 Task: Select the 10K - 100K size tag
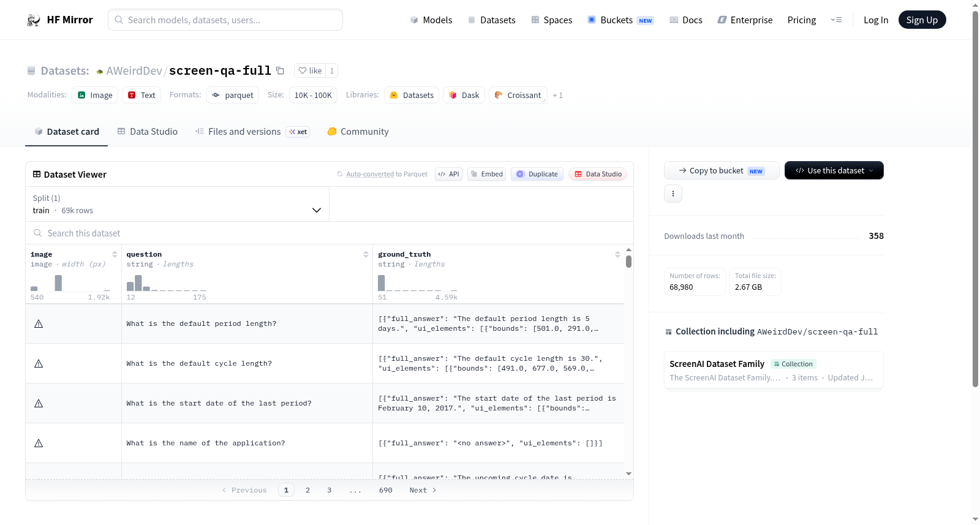point(313,95)
